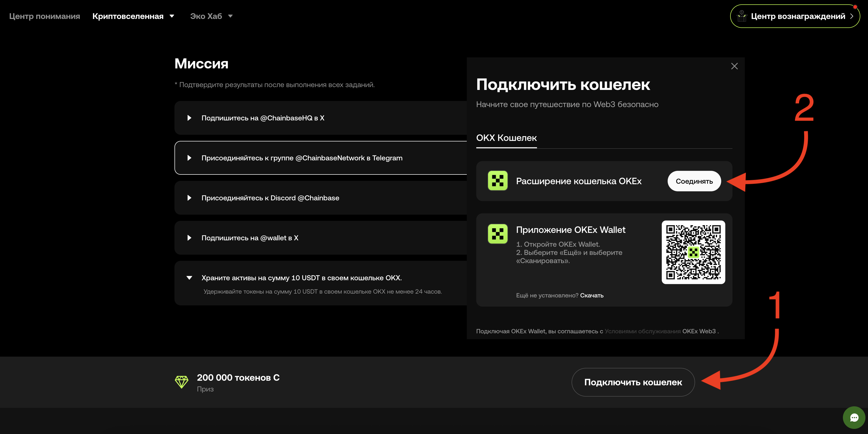Click the OKEx wallet extension logo icon
The width and height of the screenshot is (868, 434).
point(498,181)
